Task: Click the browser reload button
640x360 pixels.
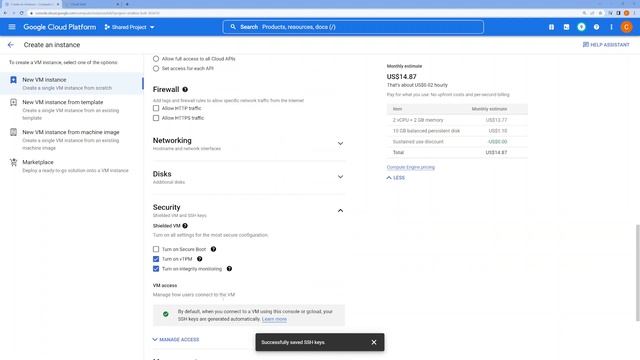Action: pyautogui.click(x=22, y=13)
